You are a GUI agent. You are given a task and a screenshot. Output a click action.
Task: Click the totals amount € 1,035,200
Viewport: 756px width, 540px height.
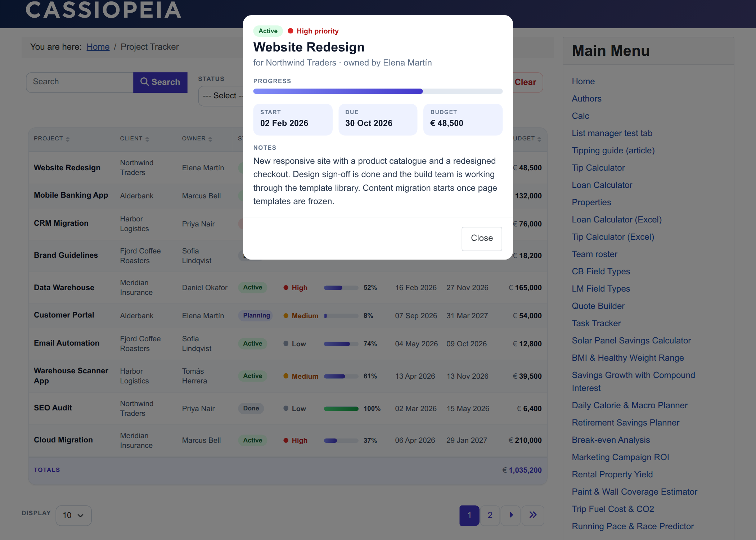[522, 470]
